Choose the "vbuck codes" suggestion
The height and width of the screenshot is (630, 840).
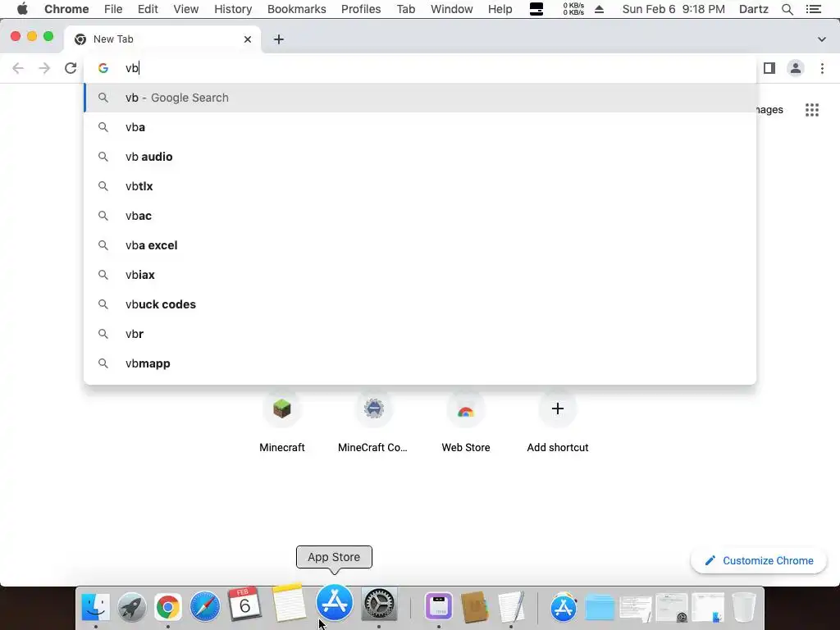[420, 304]
